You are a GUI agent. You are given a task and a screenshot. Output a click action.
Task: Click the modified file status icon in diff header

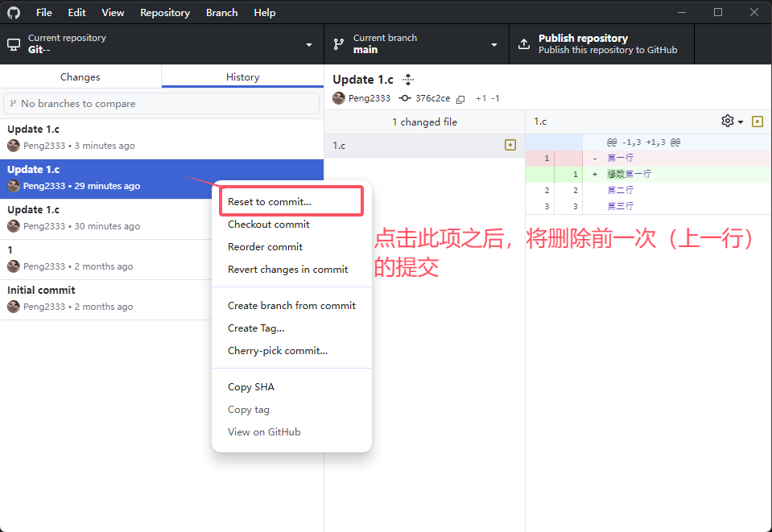tap(757, 122)
